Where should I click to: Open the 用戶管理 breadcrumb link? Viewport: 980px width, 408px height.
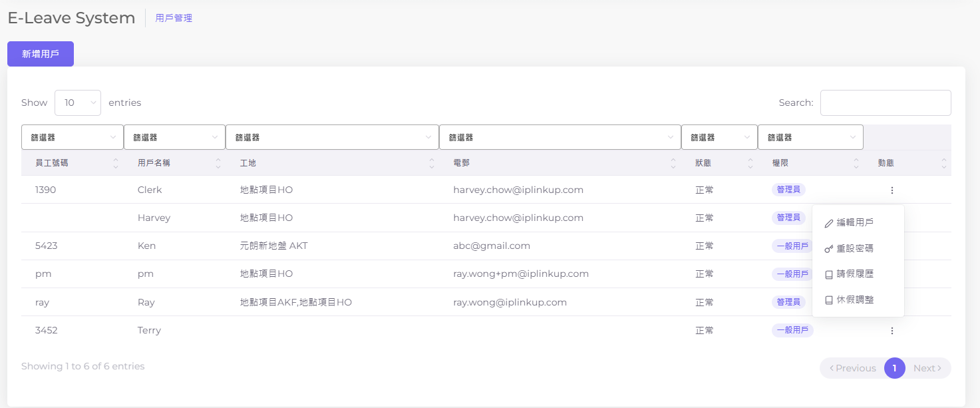(x=174, y=18)
